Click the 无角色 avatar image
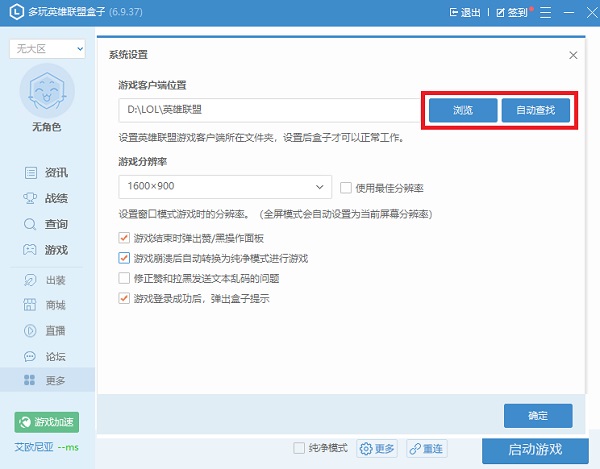The height and width of the screenshot is (469, 600). coord(47,91)
